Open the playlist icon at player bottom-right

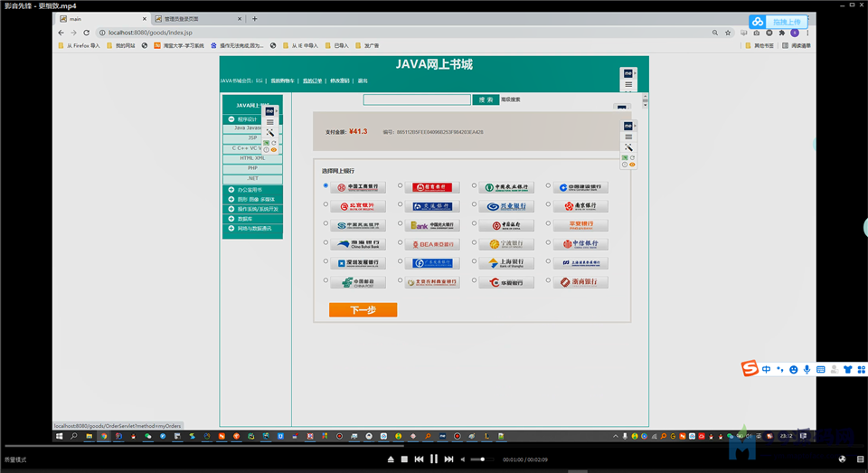[x=860, y=459]
